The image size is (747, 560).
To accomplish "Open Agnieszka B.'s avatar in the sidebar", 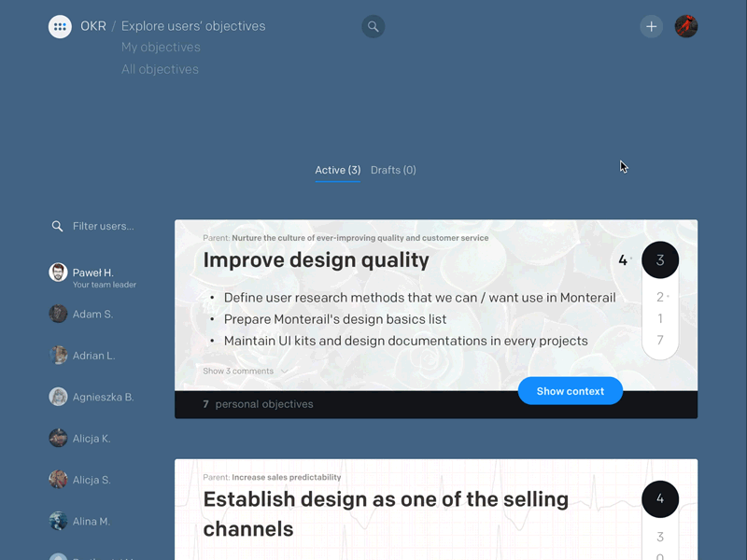I will [58, 397].
